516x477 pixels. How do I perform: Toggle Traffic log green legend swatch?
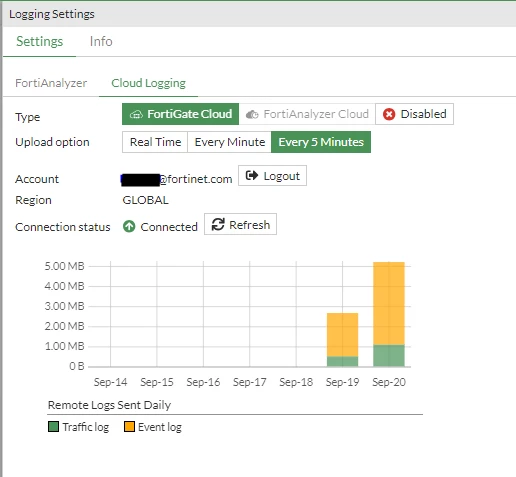53,427
